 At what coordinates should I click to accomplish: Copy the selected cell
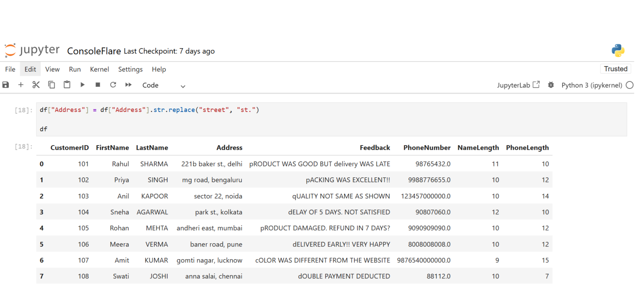51,85
